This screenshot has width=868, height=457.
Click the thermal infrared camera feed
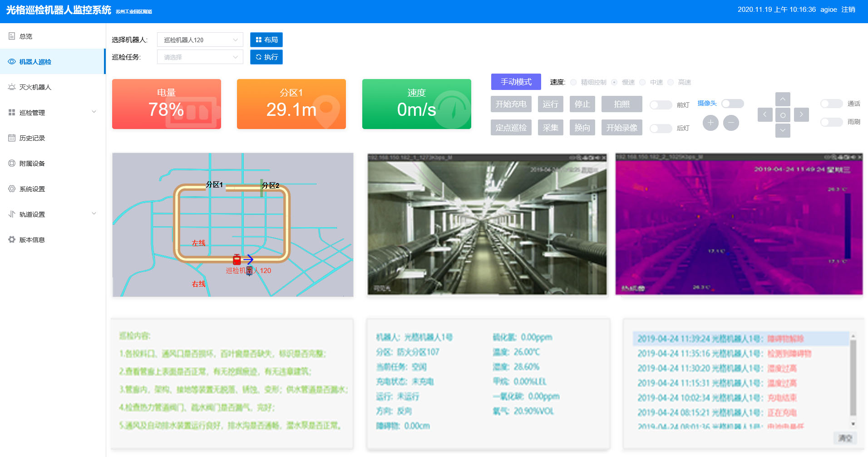click(739, 224)
